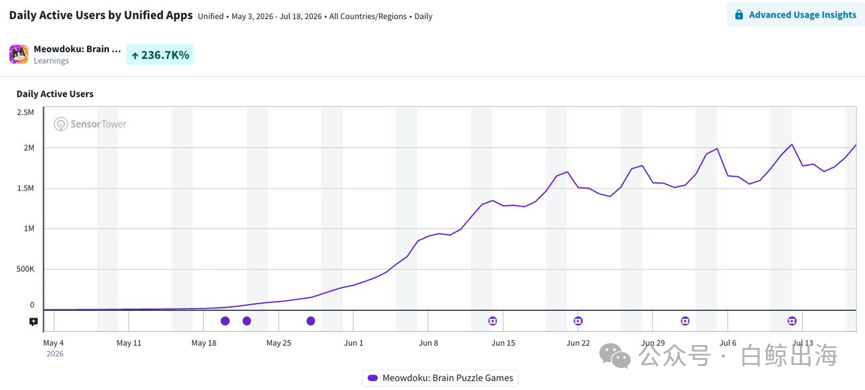Click the event marker icon near Jun 29
The image size is (865, 390).
[685, 321]
